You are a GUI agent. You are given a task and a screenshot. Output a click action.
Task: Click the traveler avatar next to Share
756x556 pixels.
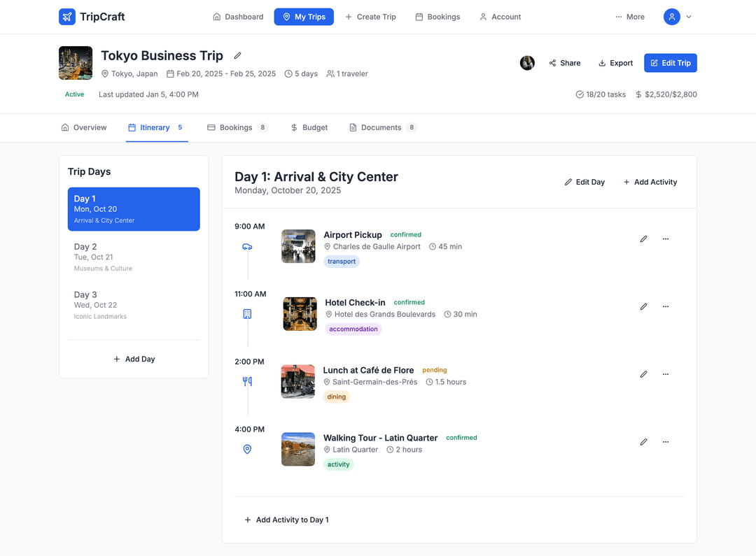pyautogui.click(x=527, y=63)
